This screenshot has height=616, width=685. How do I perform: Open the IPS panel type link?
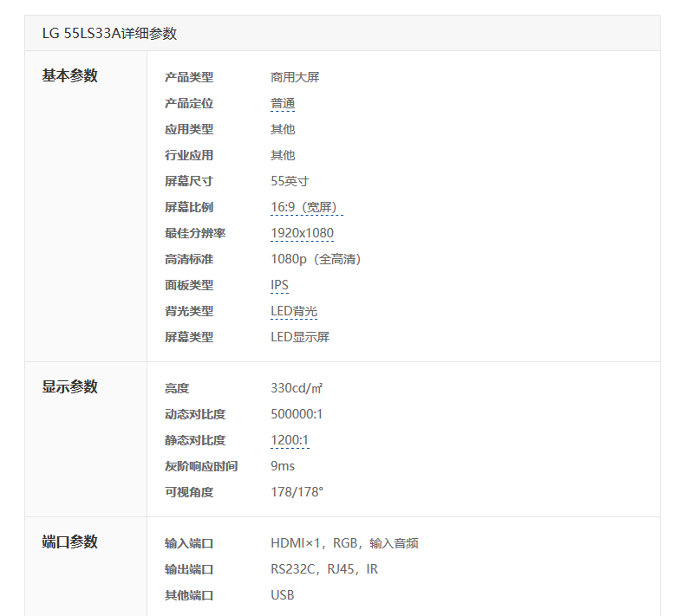click(279, 285)
